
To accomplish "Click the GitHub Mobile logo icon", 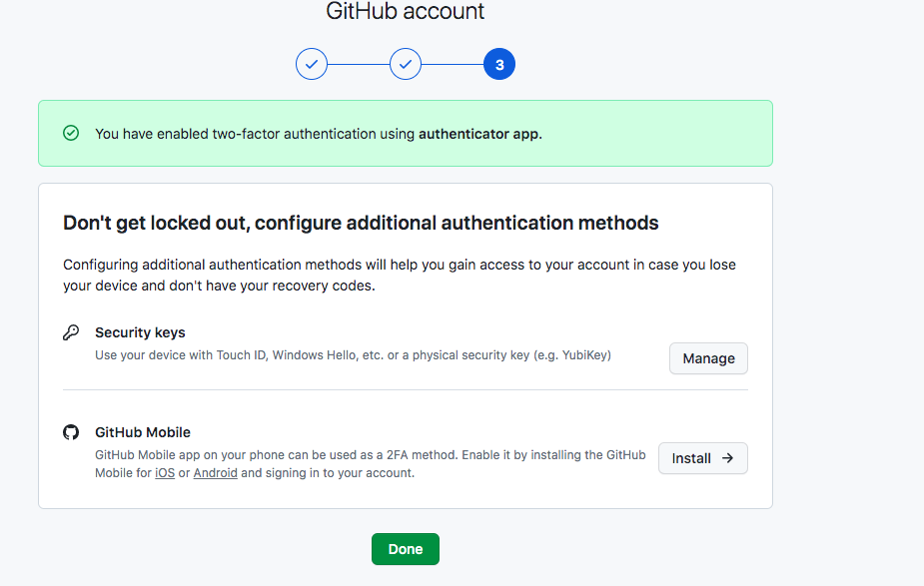I will (70, 431).
